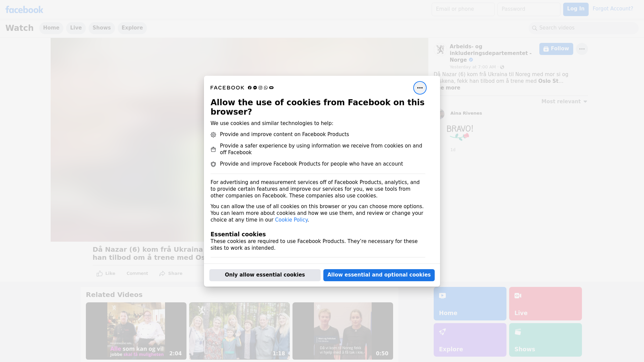Open the Home tab in Watch
Image resolution: width=644 pixels, height=362 pixels.
[x=51, y=28]
